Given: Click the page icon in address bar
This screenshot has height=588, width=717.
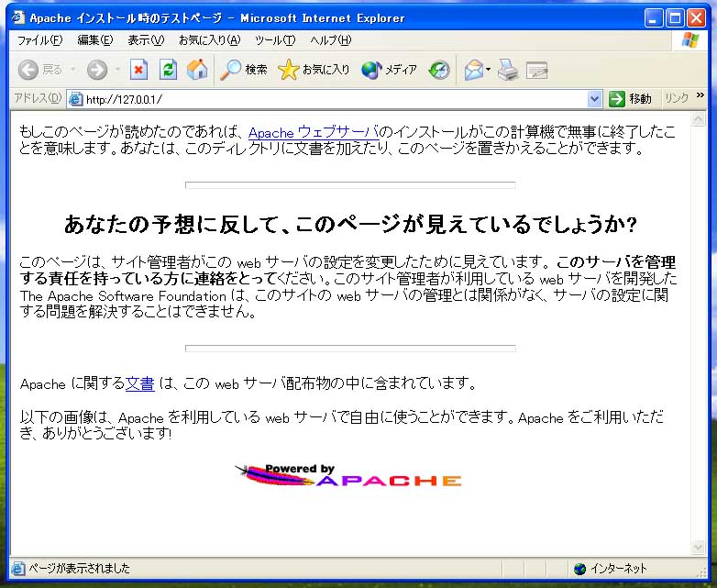Looking at the screenshot, I should coord(75,99).
